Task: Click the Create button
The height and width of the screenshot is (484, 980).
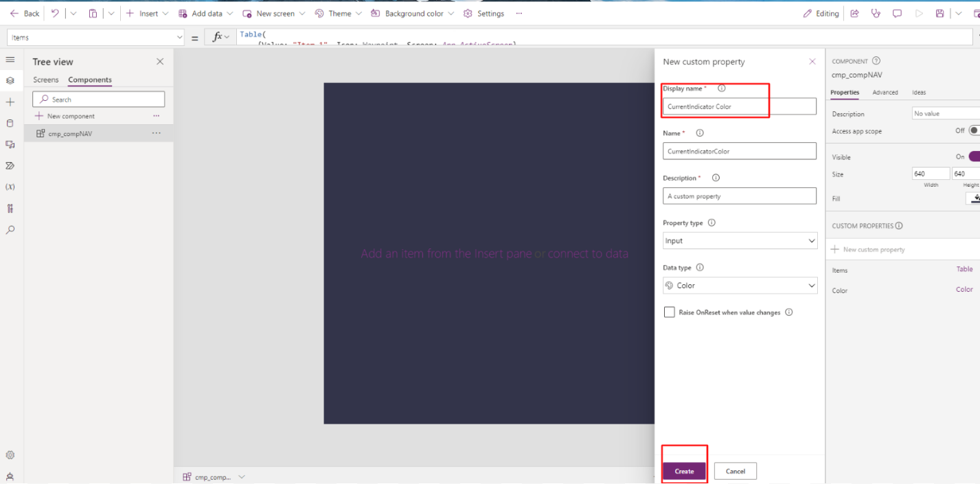Action: point(684,471)
